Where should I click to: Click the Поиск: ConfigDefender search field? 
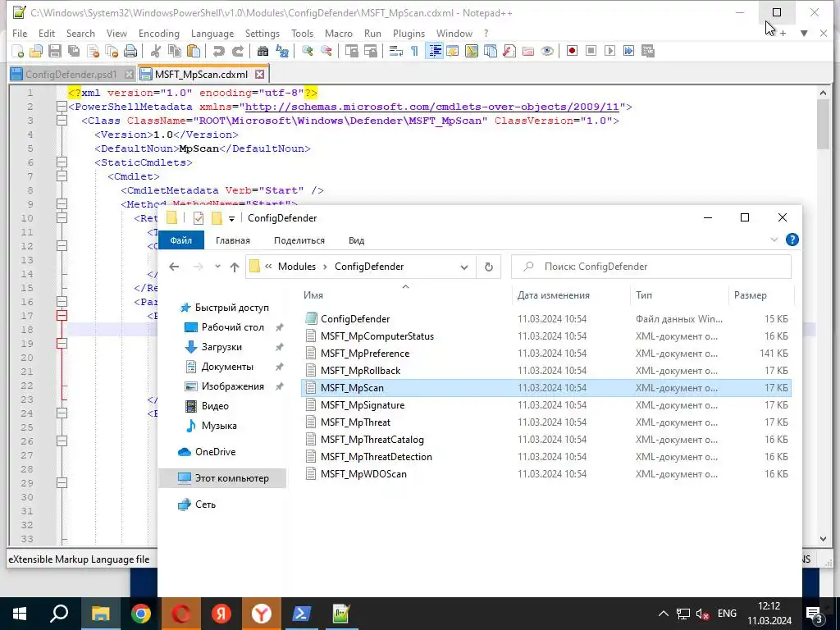click(x=651, y=267)
